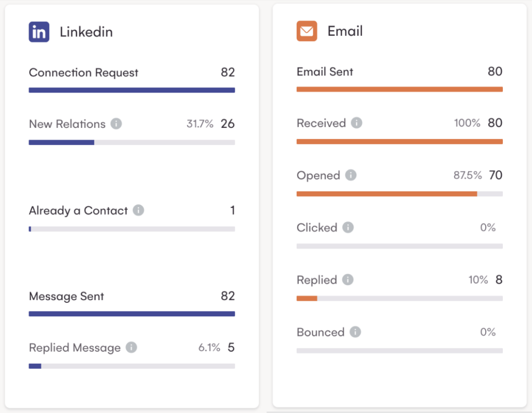Click the Replied count of 8
The height and width of the screenshot is (413, 532).
click(x=497, y=280)
